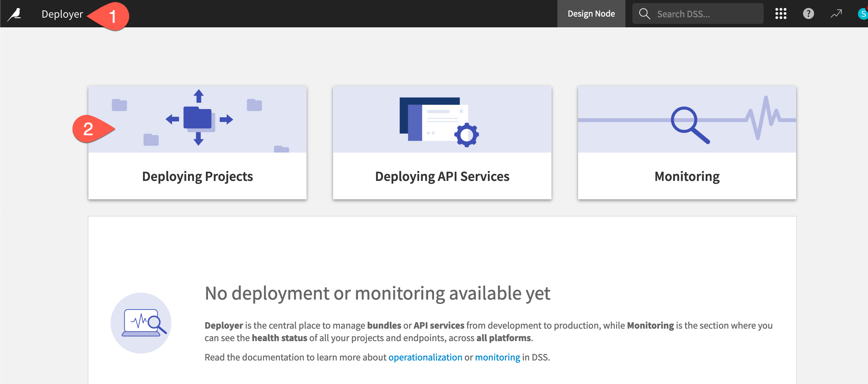The width and height of the screenshot is (868, 384).
Task: Follow the monitoring documentation link
Action: point(497,357)
